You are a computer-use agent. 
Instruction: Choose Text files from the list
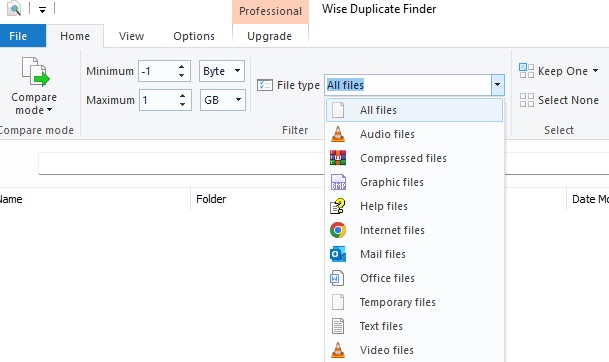414,326
